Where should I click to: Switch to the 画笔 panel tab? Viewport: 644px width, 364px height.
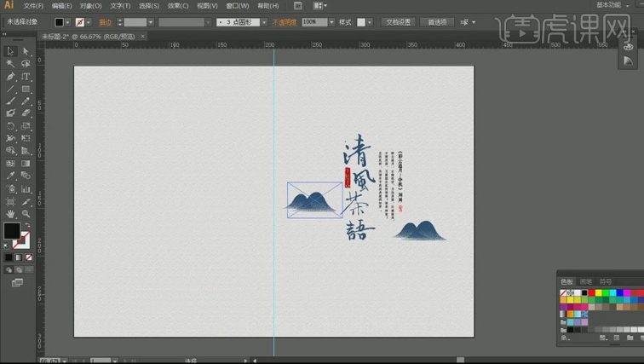(586, 281)
